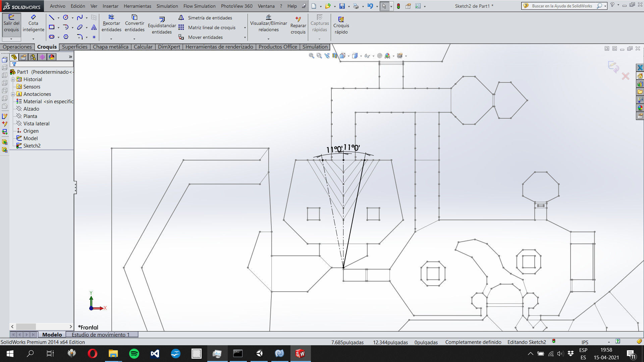Expand the Anotaciones tree node

[13, 94]
